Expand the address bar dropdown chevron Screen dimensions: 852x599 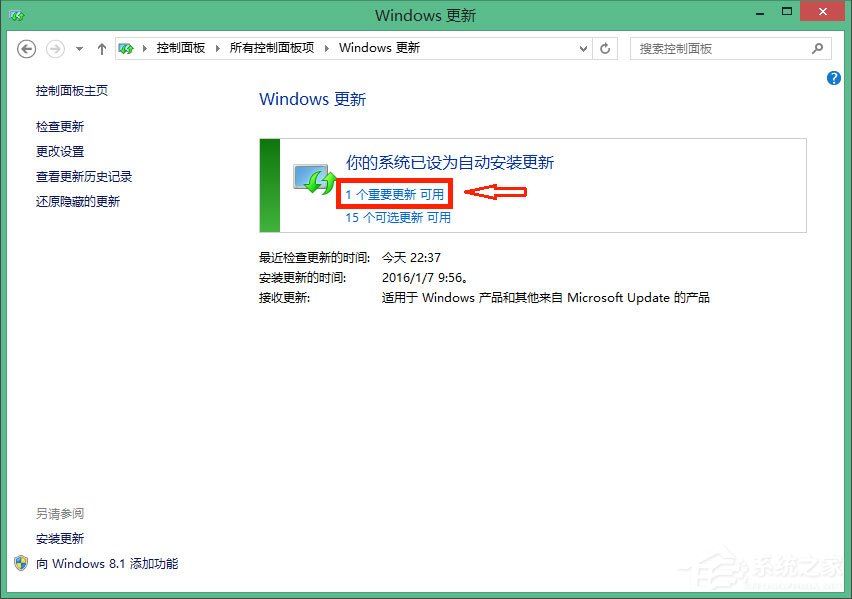point(582,48)
